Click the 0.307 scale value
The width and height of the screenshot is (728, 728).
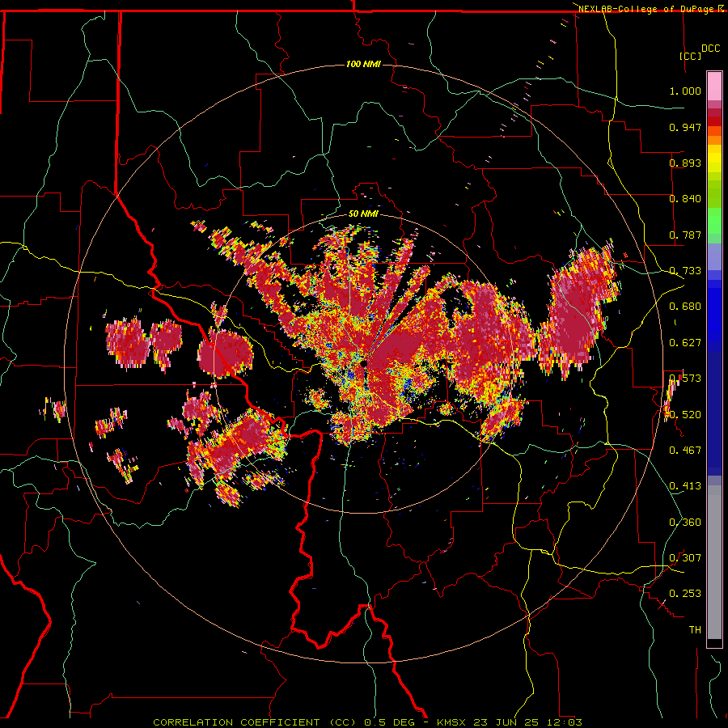685,558
